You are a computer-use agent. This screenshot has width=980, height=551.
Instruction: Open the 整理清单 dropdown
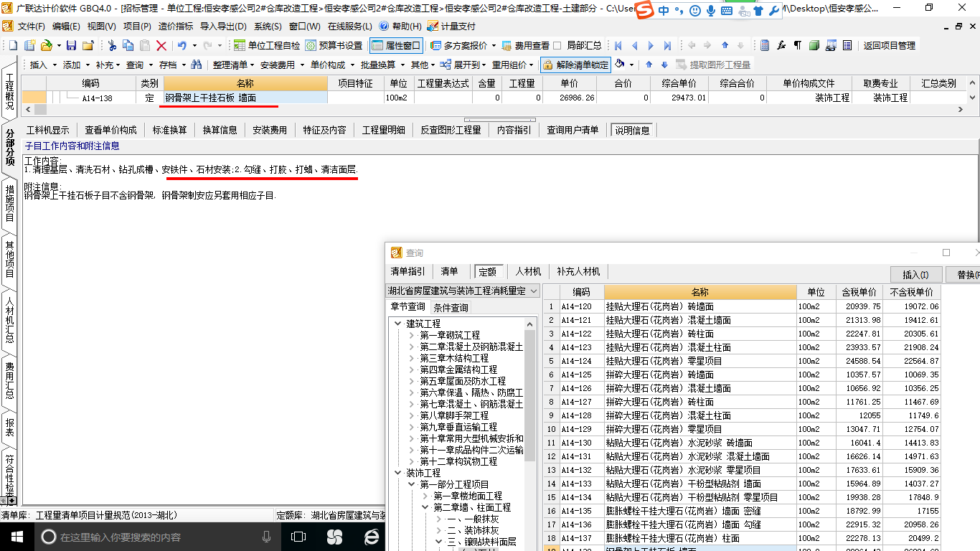tap(234, 65)
